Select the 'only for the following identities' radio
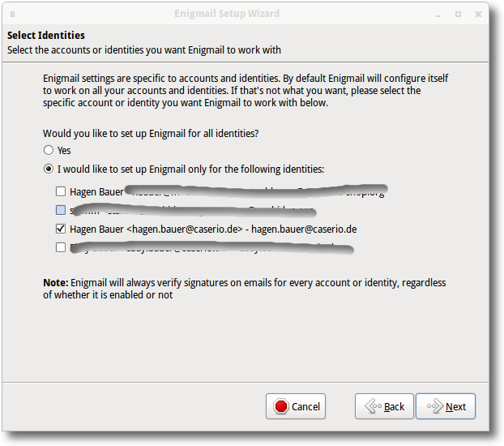This screenshot has width=504, height=446. click(x=49, y=169)
